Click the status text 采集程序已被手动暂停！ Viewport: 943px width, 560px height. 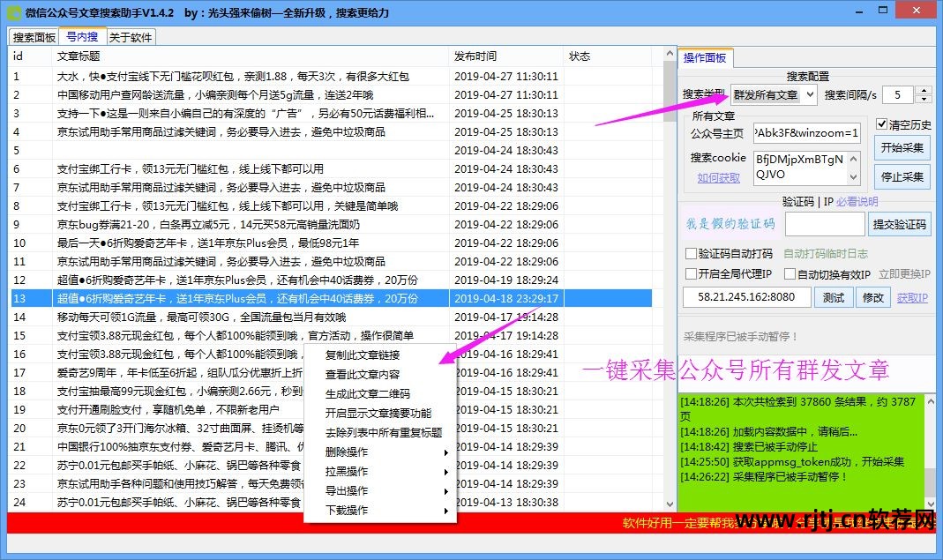741,337
